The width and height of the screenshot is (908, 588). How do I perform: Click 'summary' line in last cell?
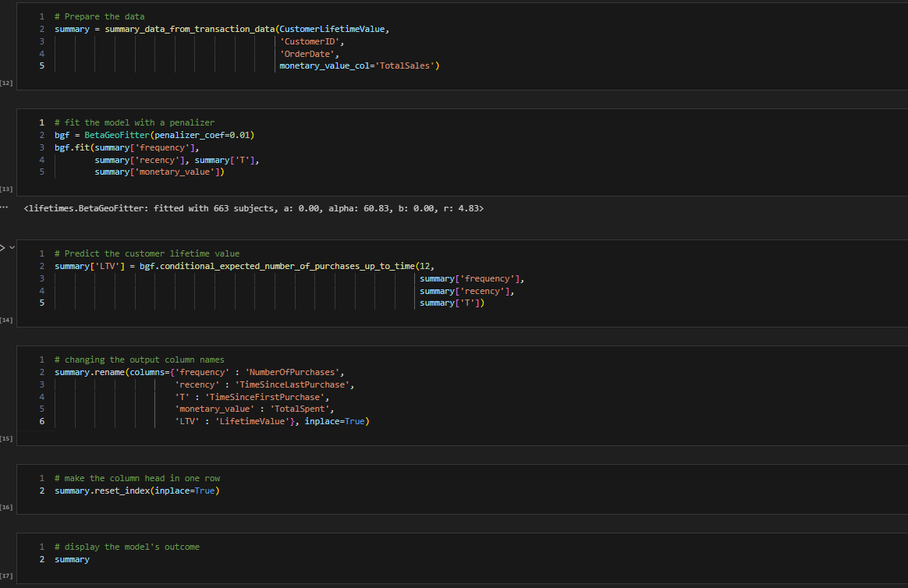(72, 560)
